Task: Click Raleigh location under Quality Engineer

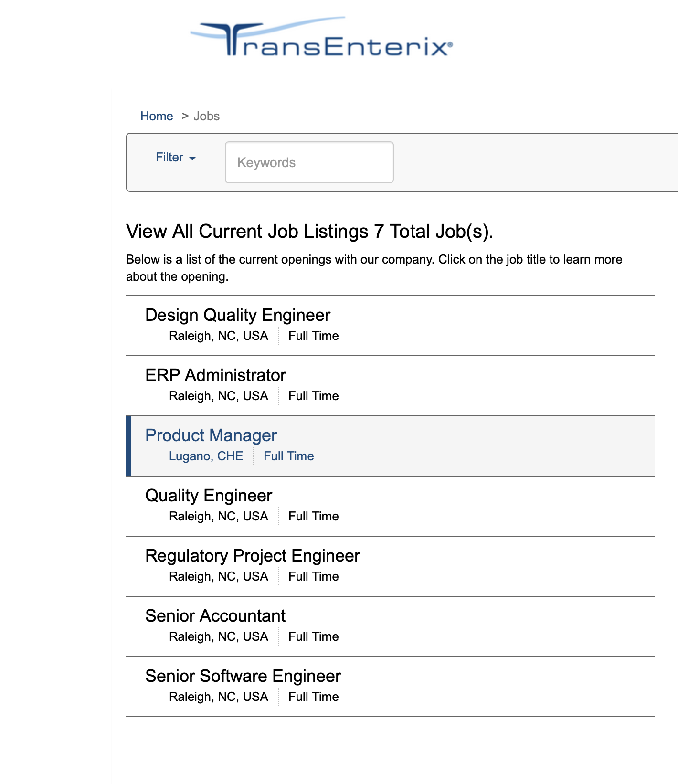Action: click(x=219, y=516)
